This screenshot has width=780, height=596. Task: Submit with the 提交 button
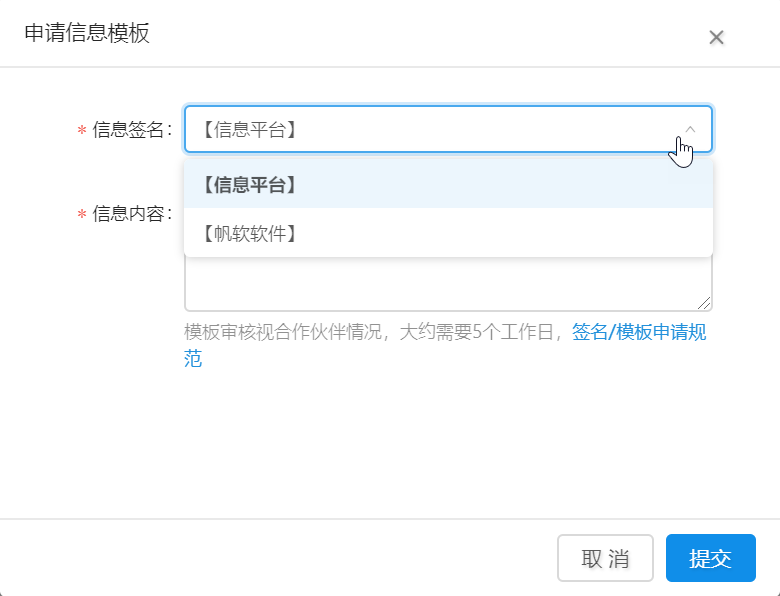point(710,558)
